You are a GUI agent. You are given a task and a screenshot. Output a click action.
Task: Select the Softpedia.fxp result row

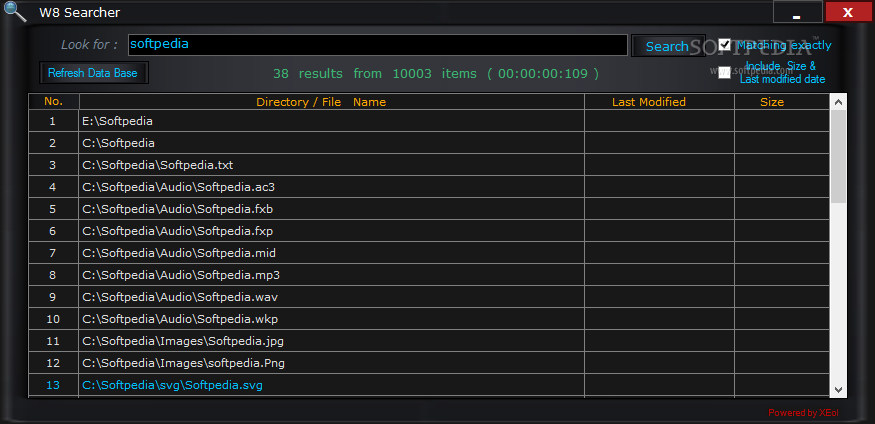click(x=331, y=231)
